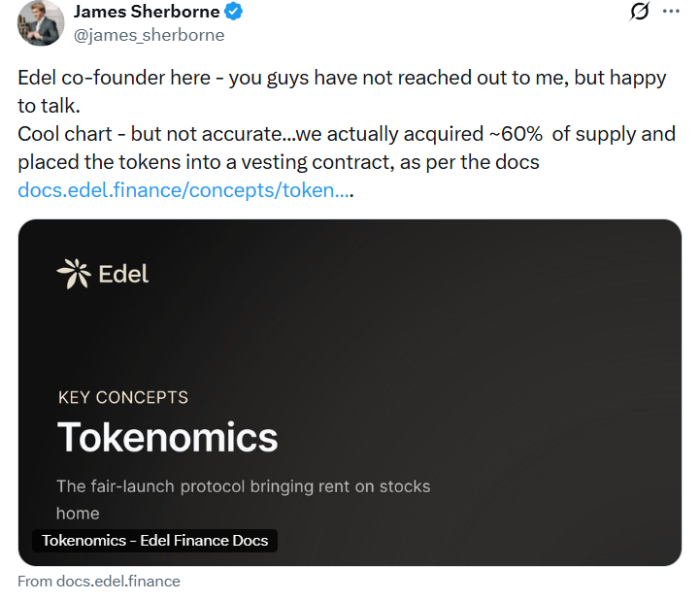Click the "From docs.edel.finance" source text

[99, 581]
